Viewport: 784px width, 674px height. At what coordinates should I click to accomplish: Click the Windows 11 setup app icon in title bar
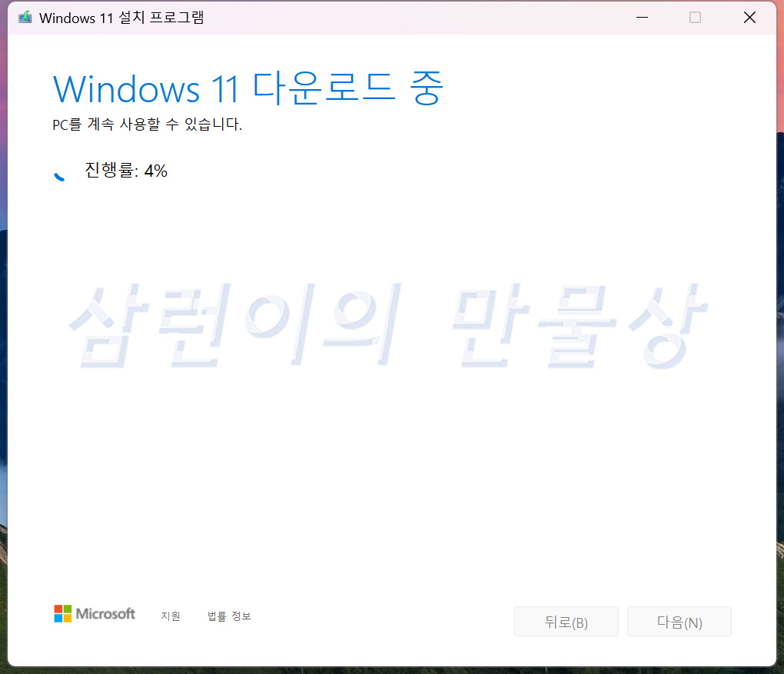coord(25,18)
